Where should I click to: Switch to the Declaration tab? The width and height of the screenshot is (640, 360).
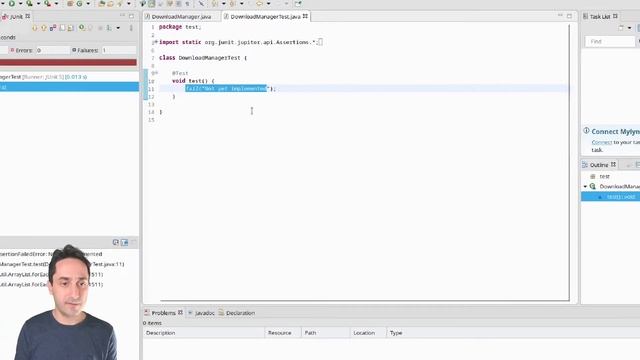click(237, 313)
